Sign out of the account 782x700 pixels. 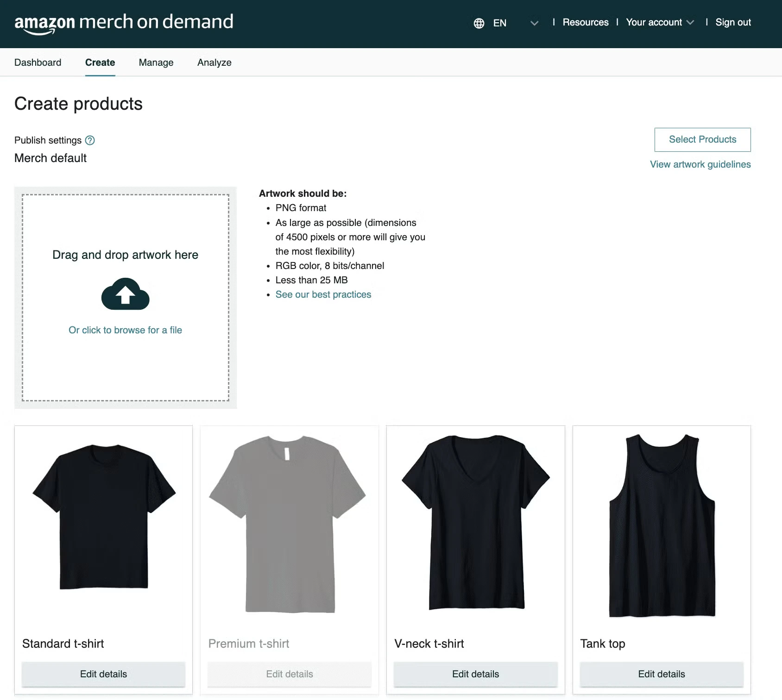click(x=733, y=22)
